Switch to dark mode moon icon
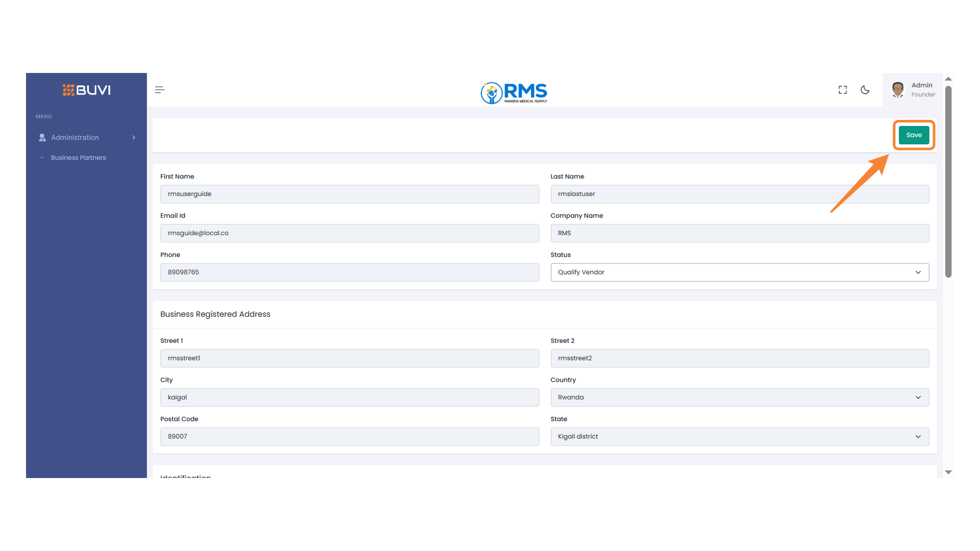The image size is (980, 551). coord(865,90)
